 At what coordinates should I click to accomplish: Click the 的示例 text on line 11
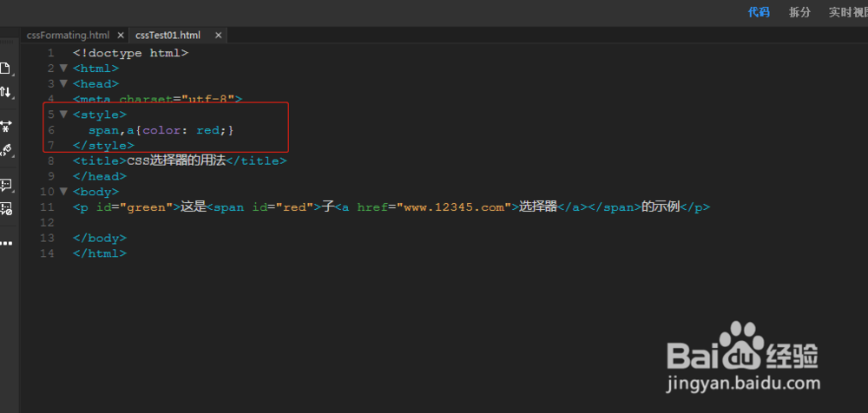pyautogui.click(x=661, y=207)
